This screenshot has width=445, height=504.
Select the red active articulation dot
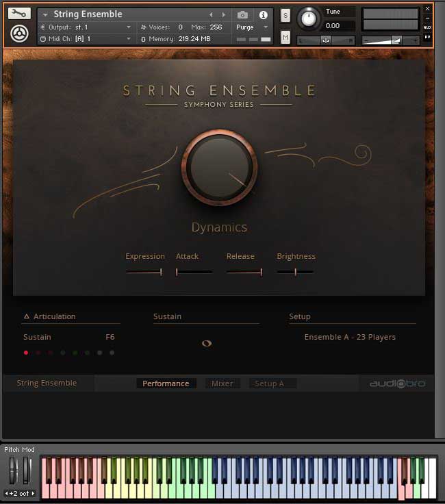[26, 353]
